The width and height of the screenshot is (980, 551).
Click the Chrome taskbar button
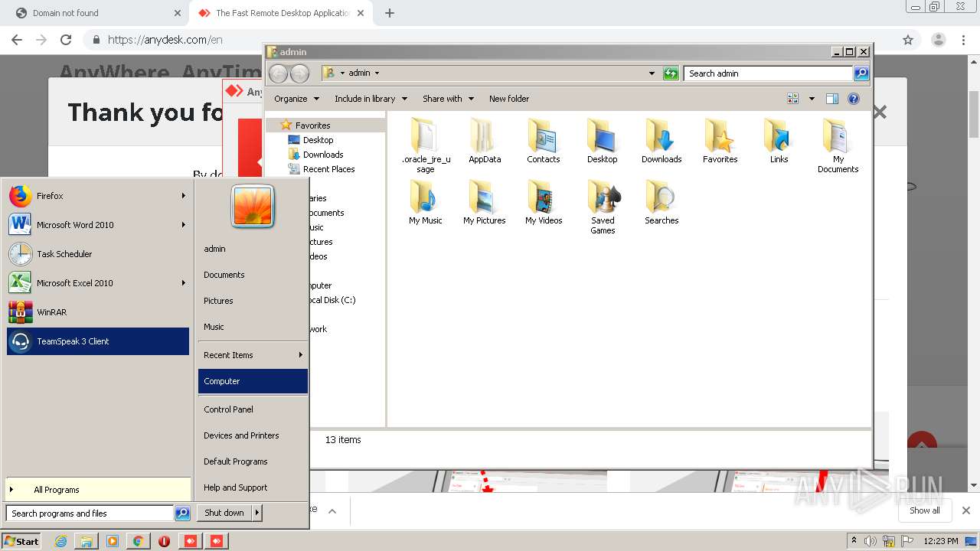tap(138, 541)
